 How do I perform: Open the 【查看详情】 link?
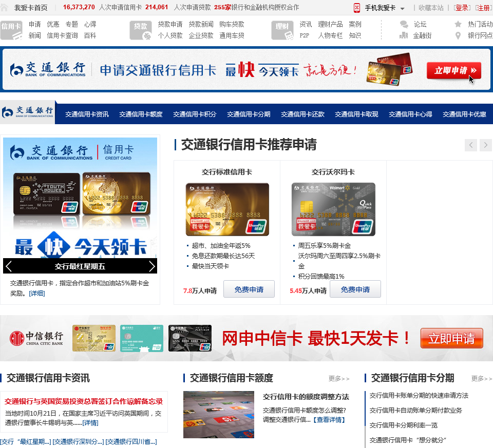point(329,420)
